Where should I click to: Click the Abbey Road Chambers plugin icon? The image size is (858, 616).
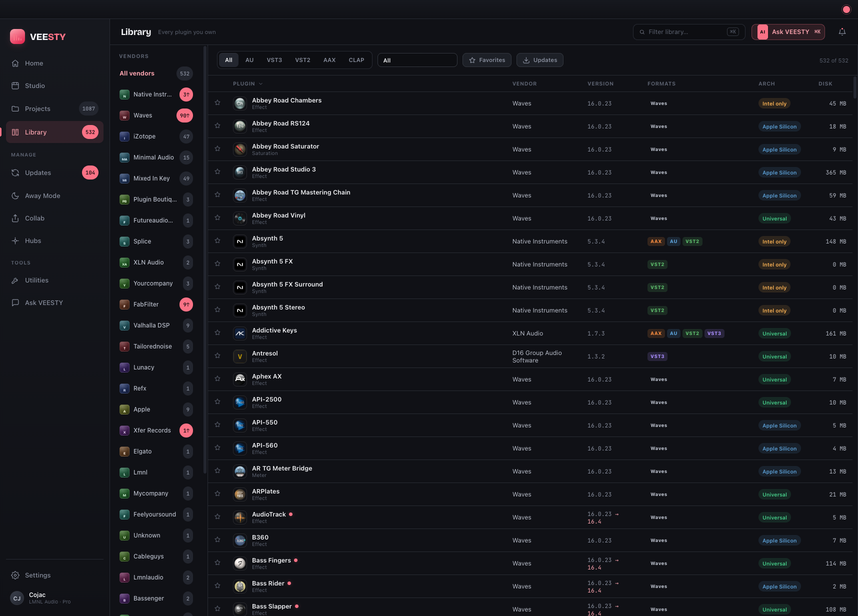[240, 103]
